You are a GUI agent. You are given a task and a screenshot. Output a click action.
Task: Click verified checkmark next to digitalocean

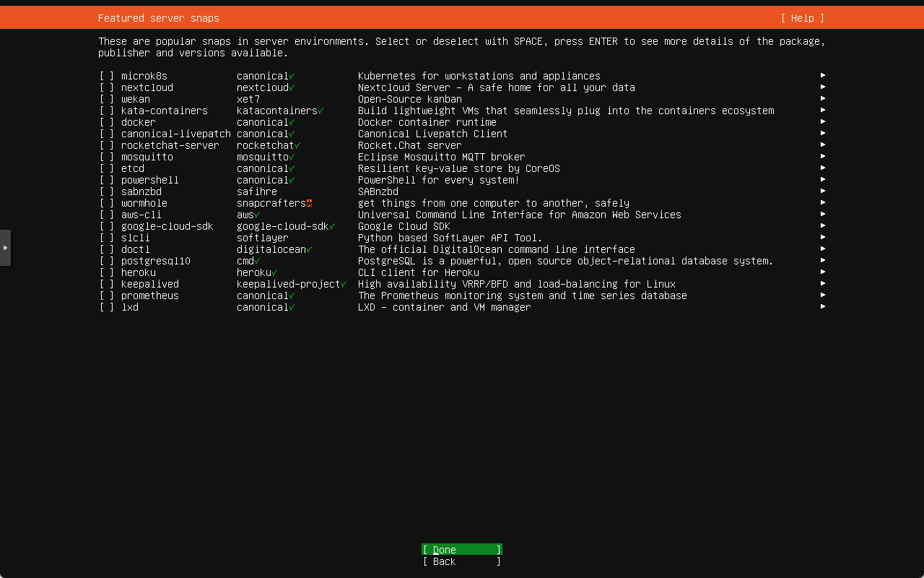click(x=309, y=249)
